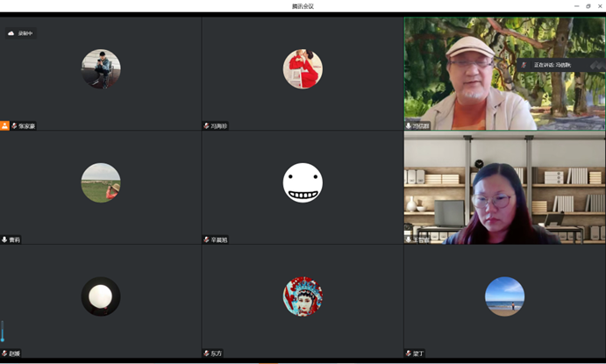Click the 东方 name label
606x364 pixels.
217,353
